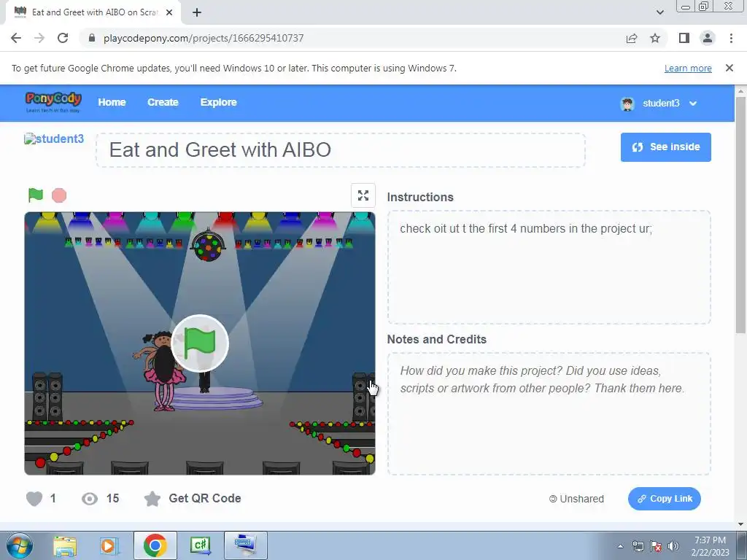
Task: Show hidden system tray icons
Action: coord(620,546)
